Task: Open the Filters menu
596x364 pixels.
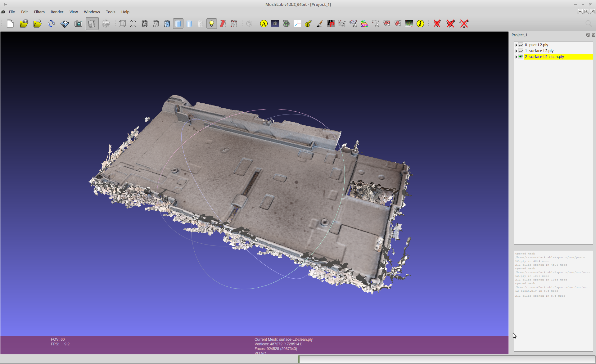Action: [39, 12]
